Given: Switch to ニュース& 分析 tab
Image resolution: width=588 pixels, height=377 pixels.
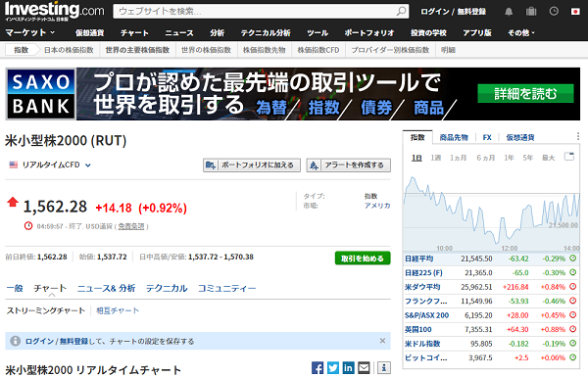Looking at the screenshot, I should (x=106, y=288).
